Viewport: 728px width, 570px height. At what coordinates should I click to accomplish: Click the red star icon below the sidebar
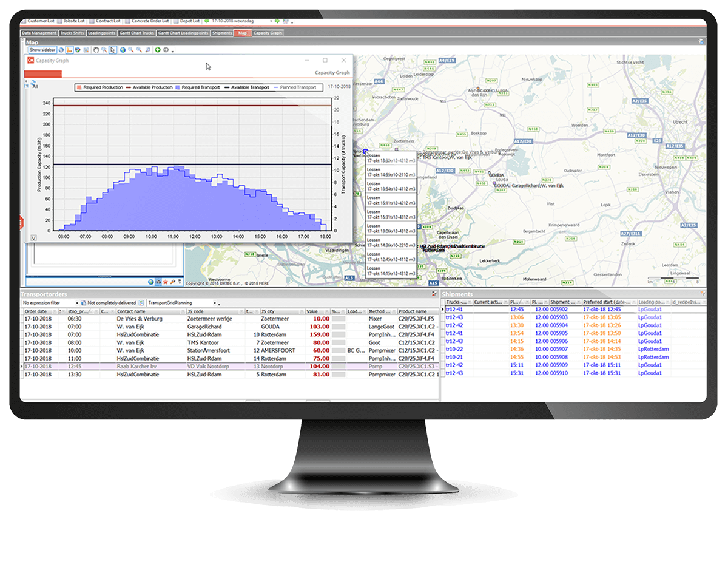pyautogui.click(x=165, y=282)
